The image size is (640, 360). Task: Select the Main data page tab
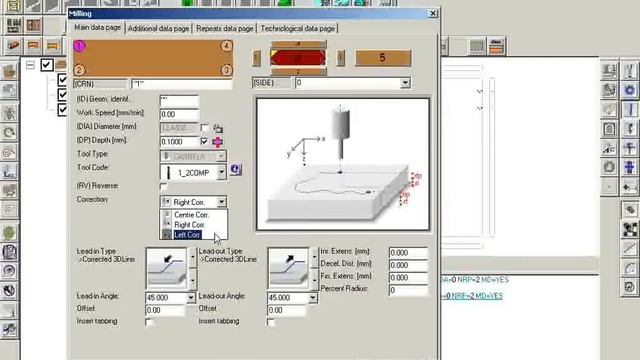tap(98, 27)
